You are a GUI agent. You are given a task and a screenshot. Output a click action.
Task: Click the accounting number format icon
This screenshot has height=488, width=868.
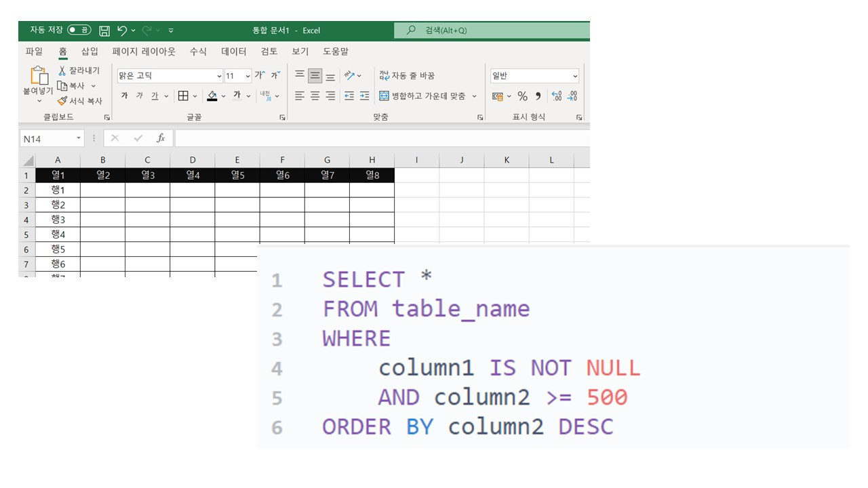click(498, 96)
